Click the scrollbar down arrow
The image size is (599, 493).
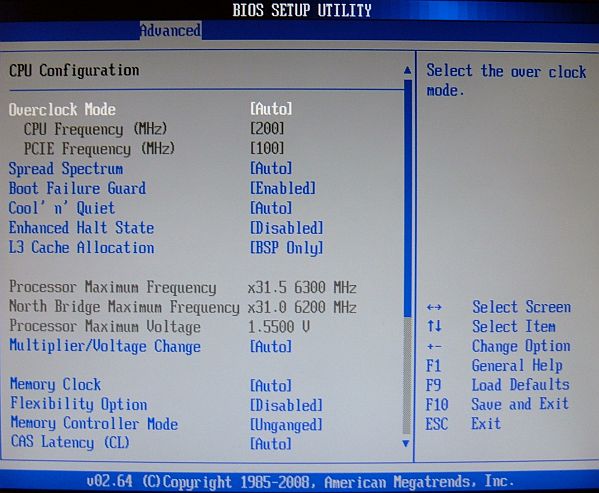406,443
